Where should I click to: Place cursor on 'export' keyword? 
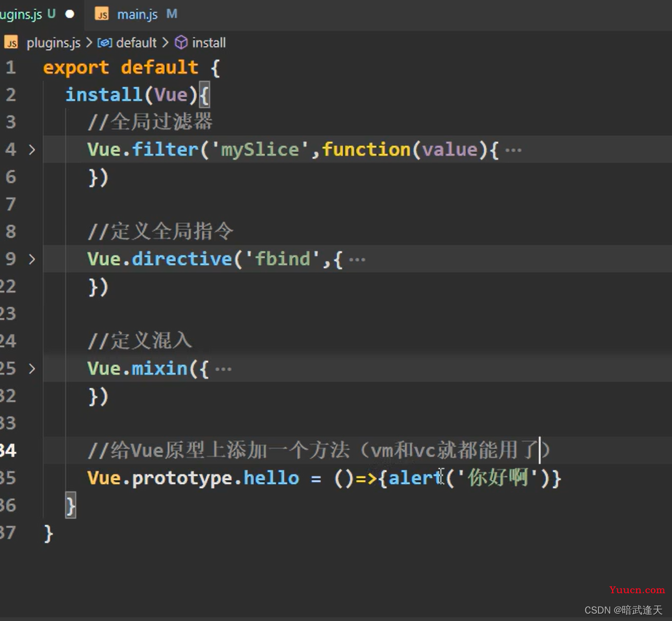coord(76,68)
